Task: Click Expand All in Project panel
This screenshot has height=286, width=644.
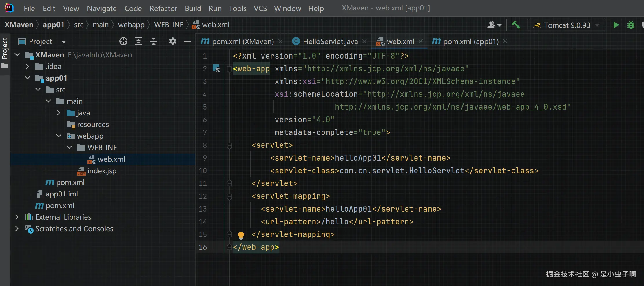Action: (138, 41)
